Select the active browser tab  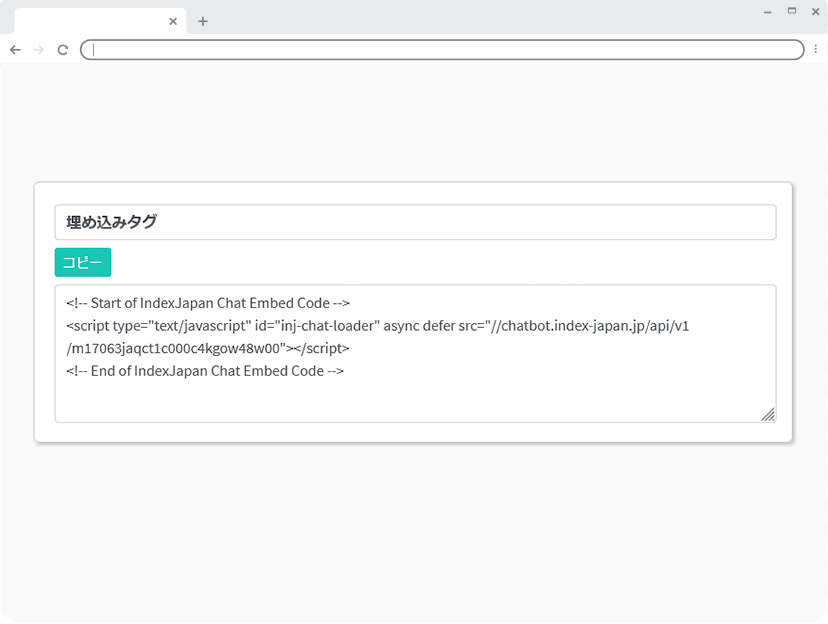pyautogui.click(x=90, y=21)
